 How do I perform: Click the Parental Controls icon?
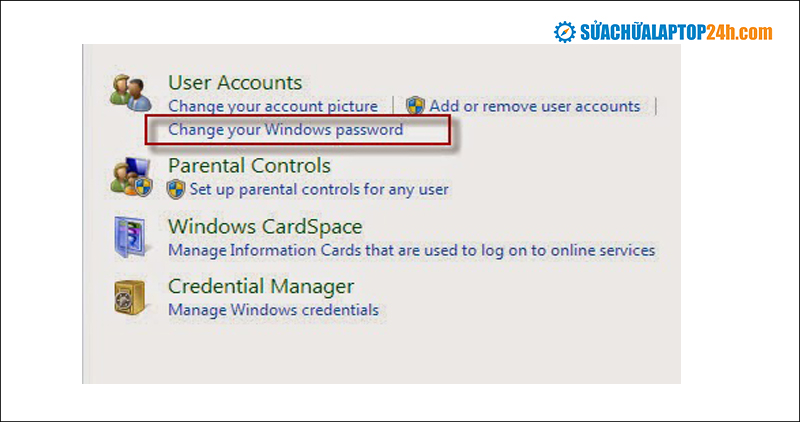pyautogui.click(x=131, y=176)
